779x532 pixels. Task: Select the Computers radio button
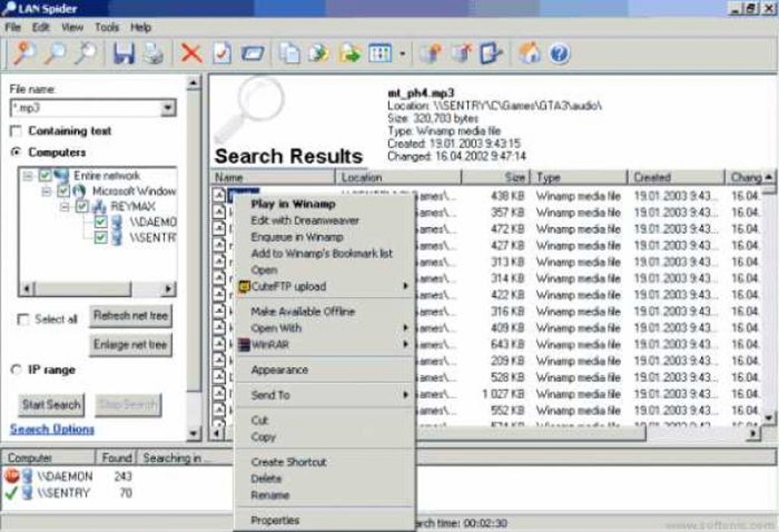[16, 152]
